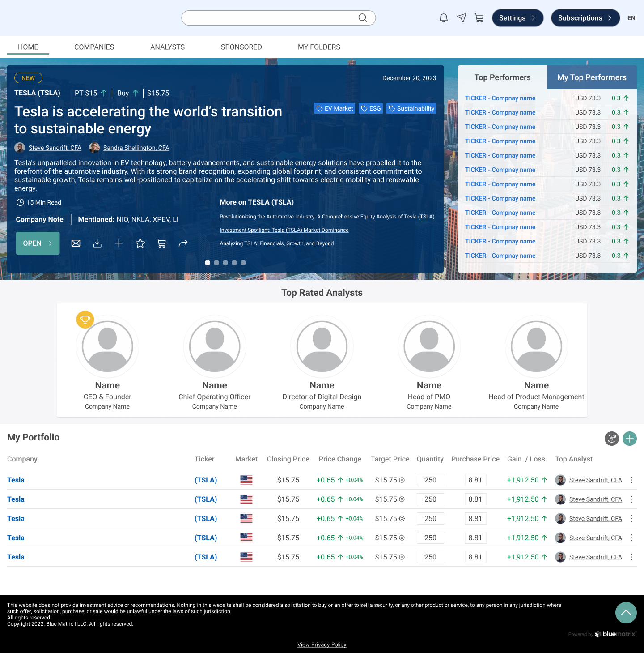Open 'Analyzing TSLA: Financials' link
The width and height of the screenshot is (644, 653).
(276, 243)
